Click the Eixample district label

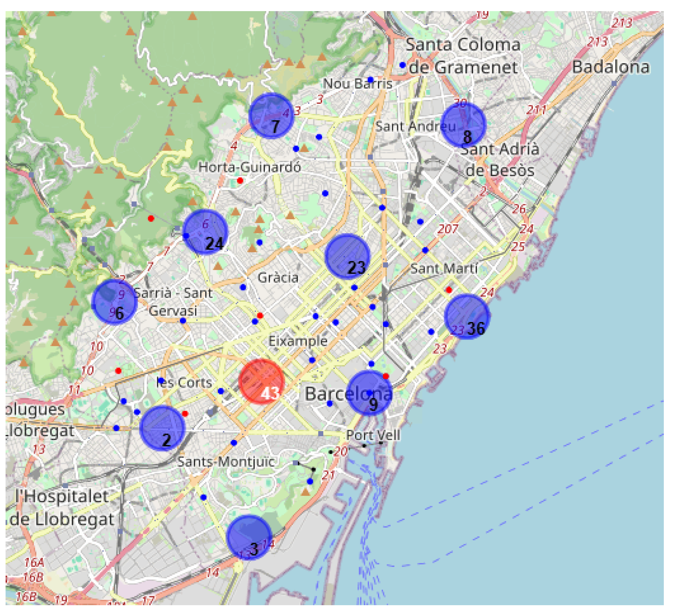click(298, 341)
